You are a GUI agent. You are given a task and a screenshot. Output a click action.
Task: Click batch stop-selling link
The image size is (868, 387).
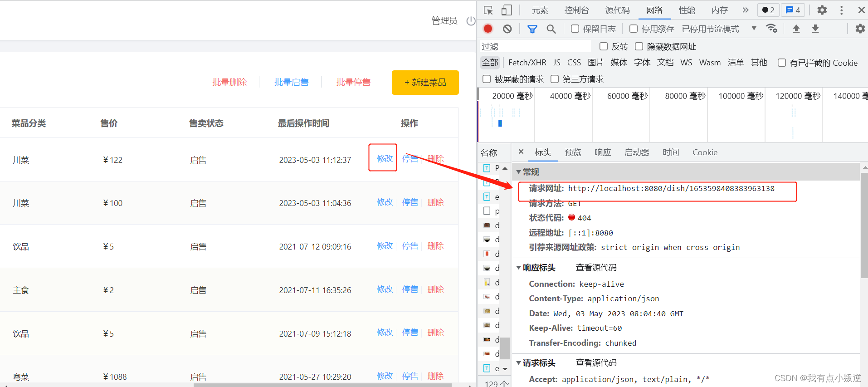353,82
